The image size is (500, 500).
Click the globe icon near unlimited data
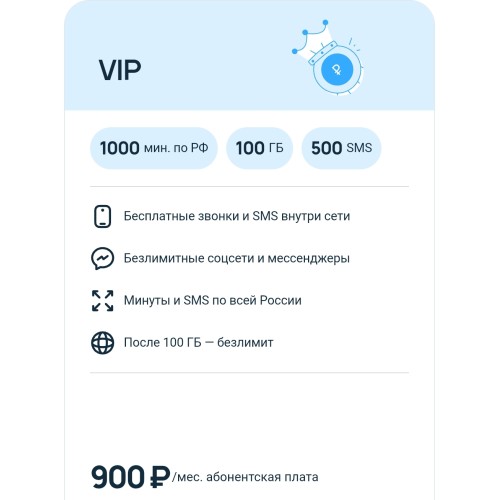click(102, 343)
